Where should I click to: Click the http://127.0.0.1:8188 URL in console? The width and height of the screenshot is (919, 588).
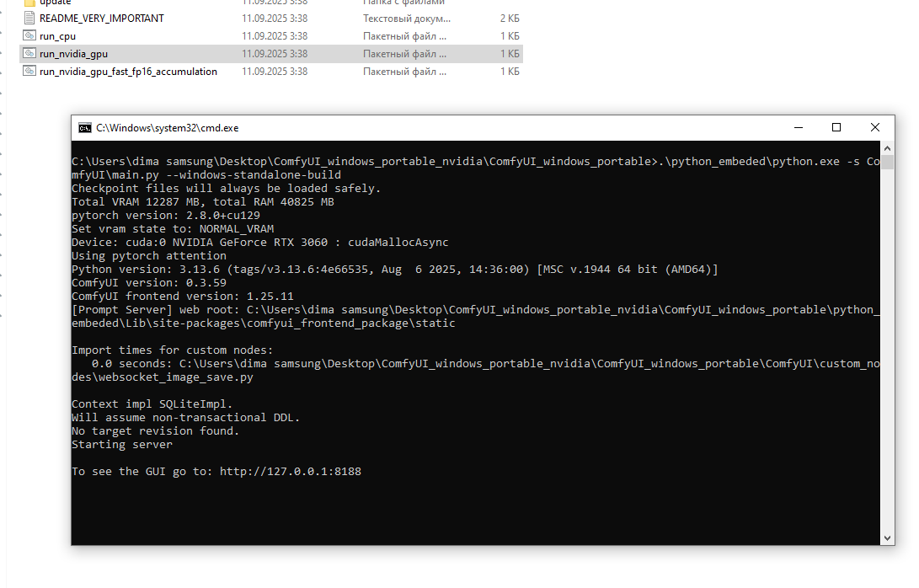[290, 472]
